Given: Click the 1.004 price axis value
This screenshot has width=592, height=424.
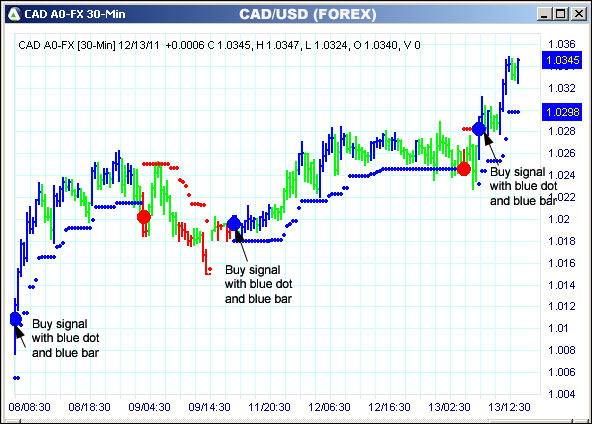Looking at the screenshot, I should pyautogui.click(x=561, y=394).
